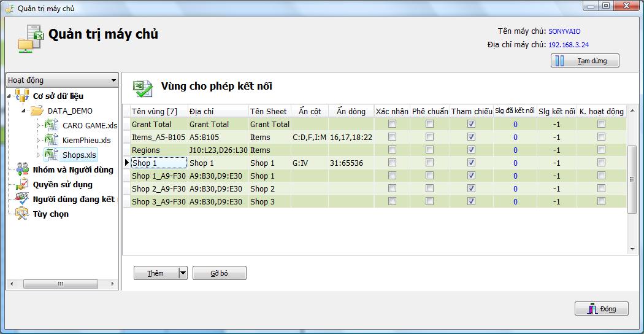Enable Xác nhận checkbox for Grant Total

(392, 124)
